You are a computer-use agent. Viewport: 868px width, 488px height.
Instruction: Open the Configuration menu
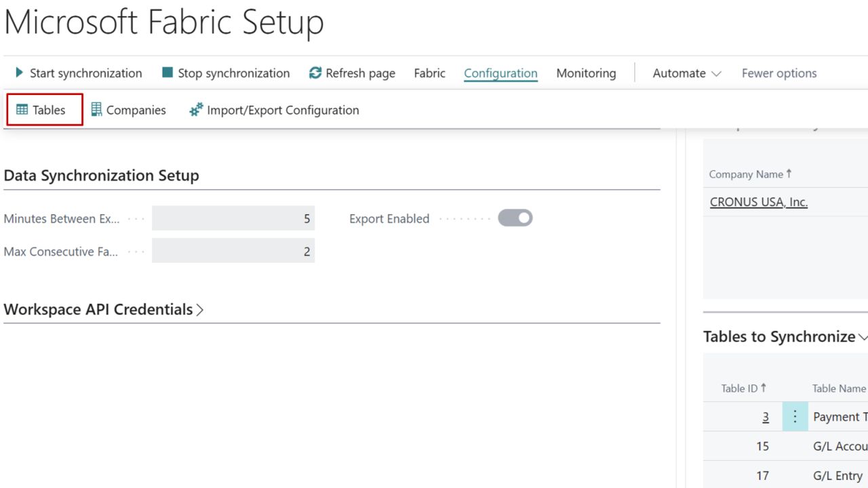pos(500,73)
